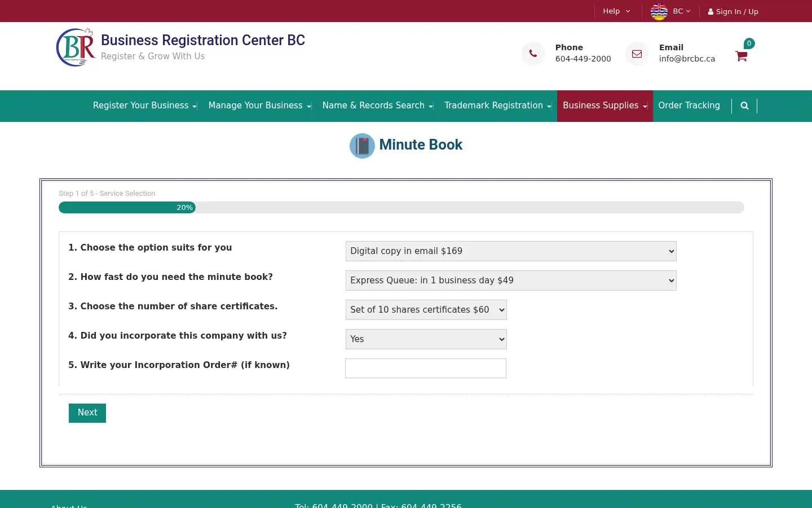This screenshot has height=508, width=812.
Task: Click the Step 1 of 5 label
Action: coord(107,194)
